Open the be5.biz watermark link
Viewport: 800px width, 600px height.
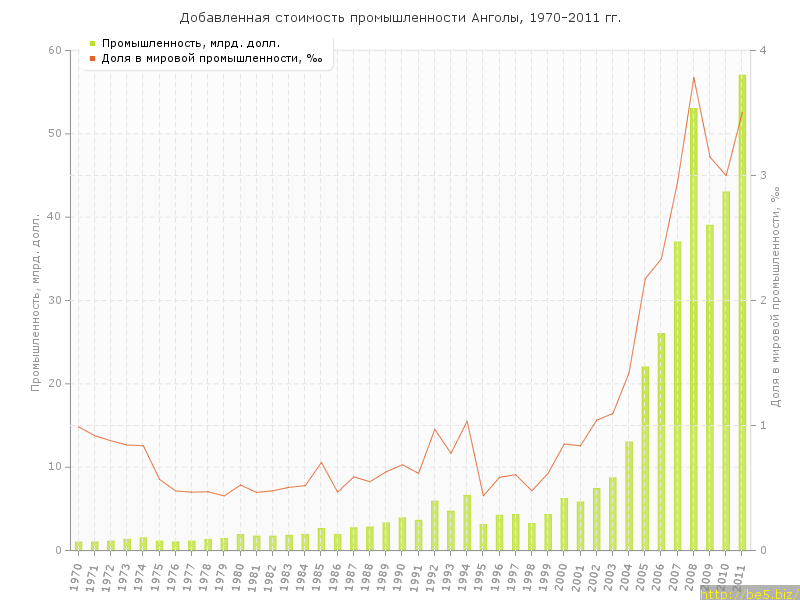pyautogui.click(x=748, y=594)
